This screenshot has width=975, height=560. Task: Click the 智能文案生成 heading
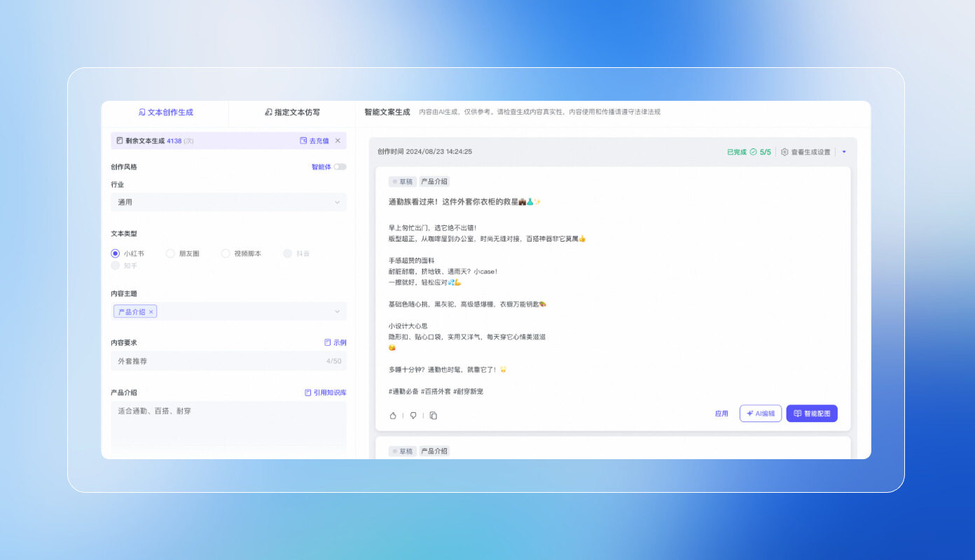[387, 112]
